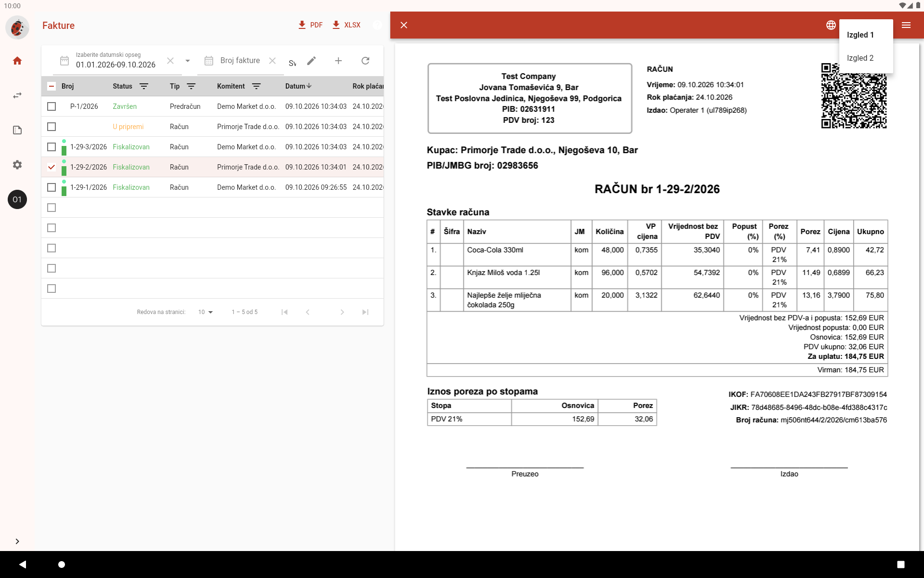The height and width of the screenshot is (578, 924).
Task: Click the date range input 01.01.2026-09.10.2026
Action: tap(116, 65)
